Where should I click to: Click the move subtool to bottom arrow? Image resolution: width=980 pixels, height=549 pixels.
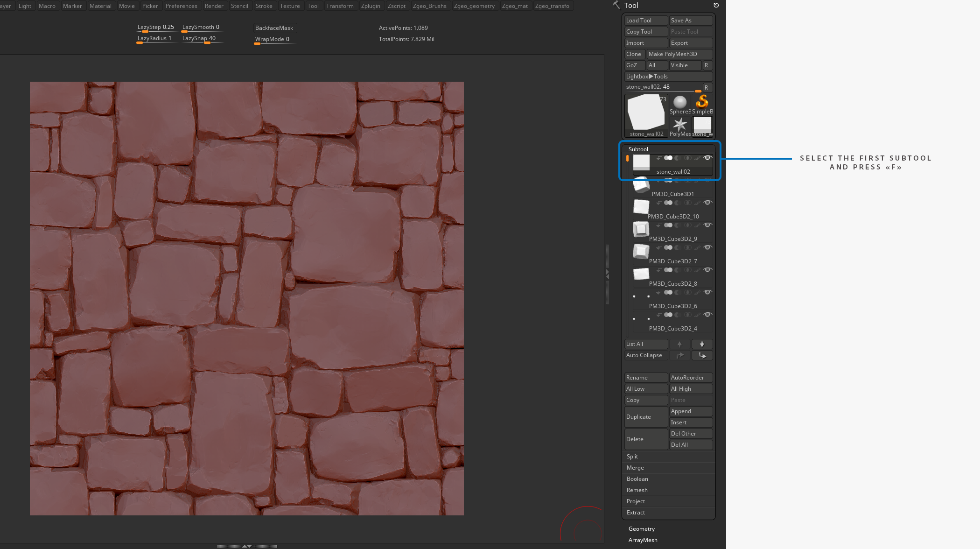tap(702, 355)
